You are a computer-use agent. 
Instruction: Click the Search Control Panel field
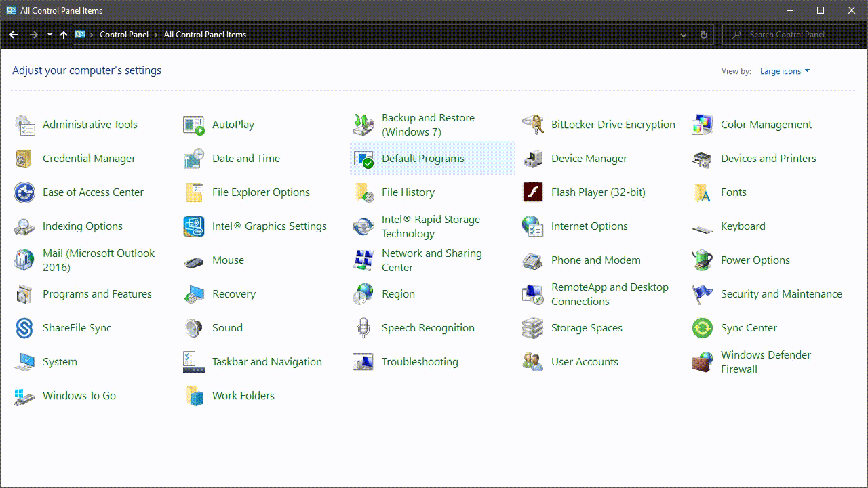(x=791, y=35)
